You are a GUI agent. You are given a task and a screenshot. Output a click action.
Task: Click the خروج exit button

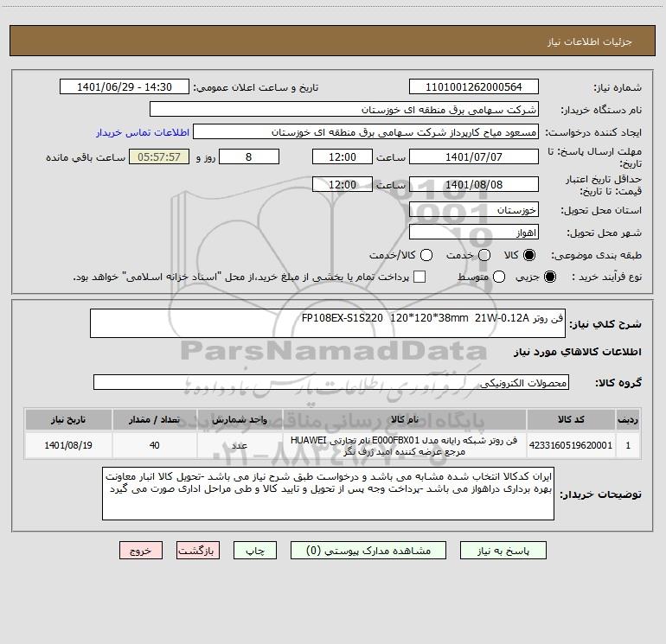pyautogui.click(x=141, y=551)
